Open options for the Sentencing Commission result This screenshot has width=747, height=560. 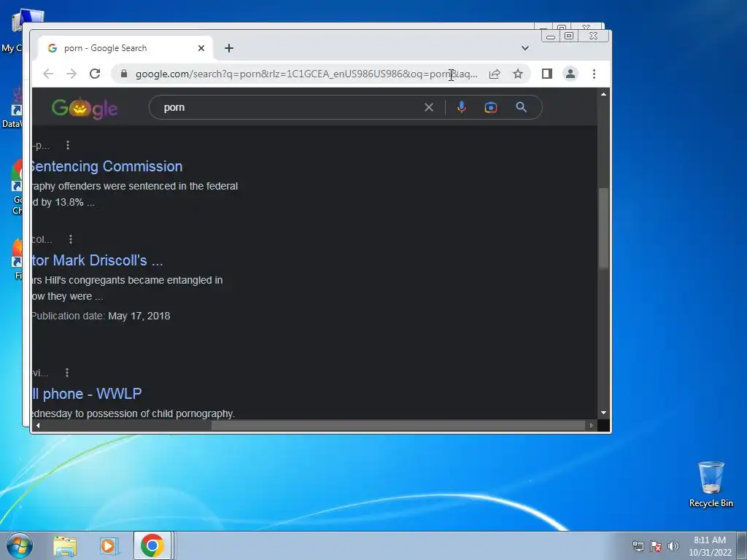click(68, 145)
